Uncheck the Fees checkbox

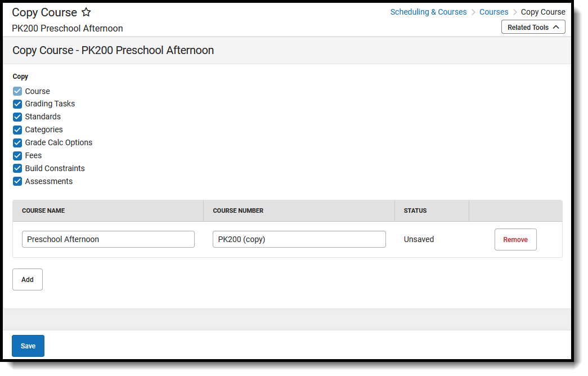point(17,156)
